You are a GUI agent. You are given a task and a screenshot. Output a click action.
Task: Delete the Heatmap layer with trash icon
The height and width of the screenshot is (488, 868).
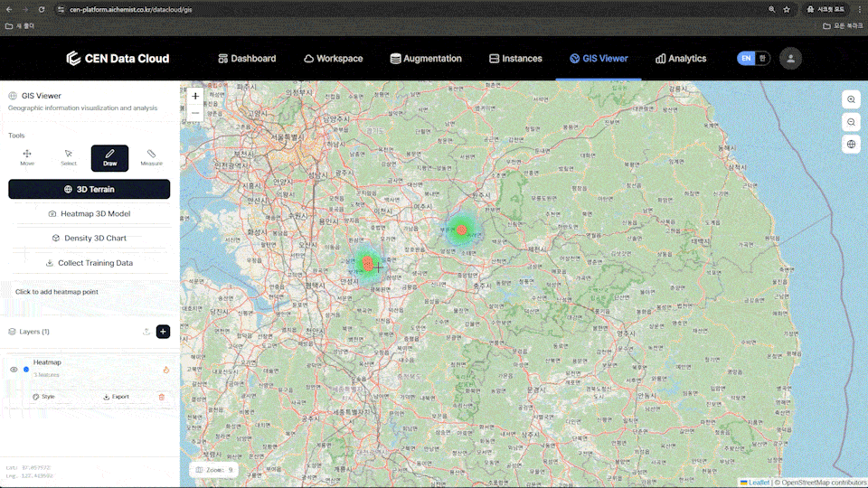tap(162, 397)
